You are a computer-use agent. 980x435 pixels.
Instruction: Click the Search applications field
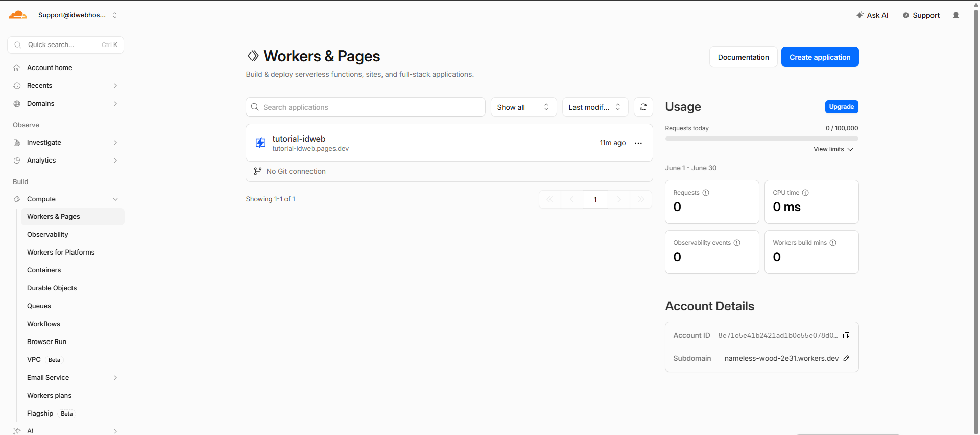pos(365,107)
